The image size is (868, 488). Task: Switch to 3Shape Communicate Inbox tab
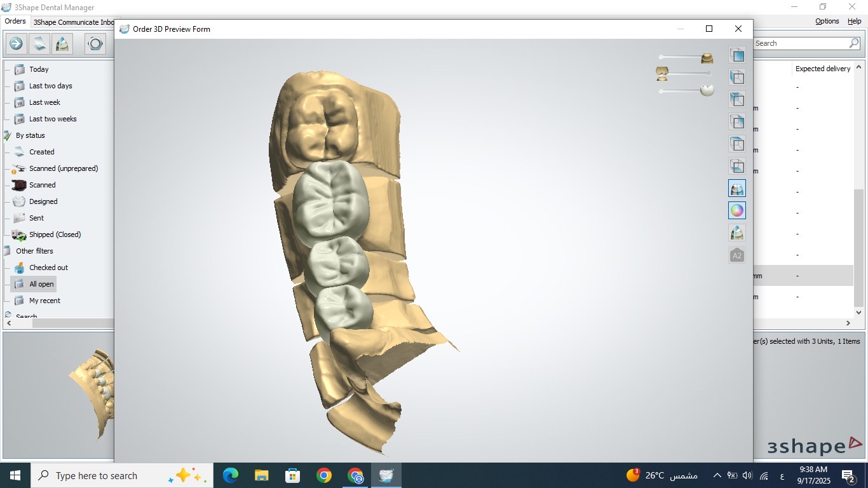click(x=74, y=22)
